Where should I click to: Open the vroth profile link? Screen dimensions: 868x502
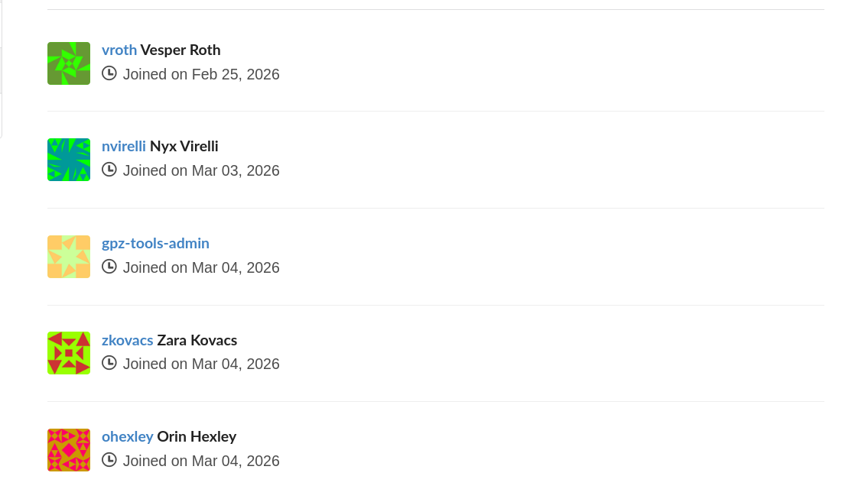coord(119,50)
